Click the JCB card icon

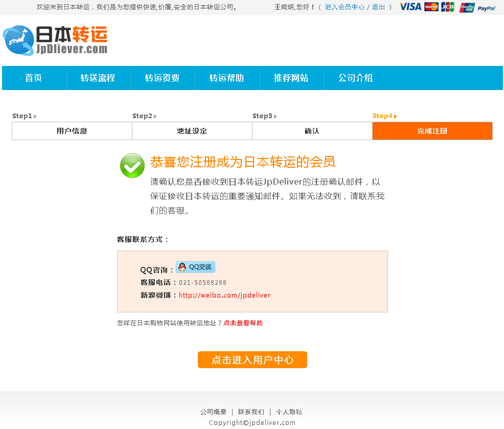(447, 8)
